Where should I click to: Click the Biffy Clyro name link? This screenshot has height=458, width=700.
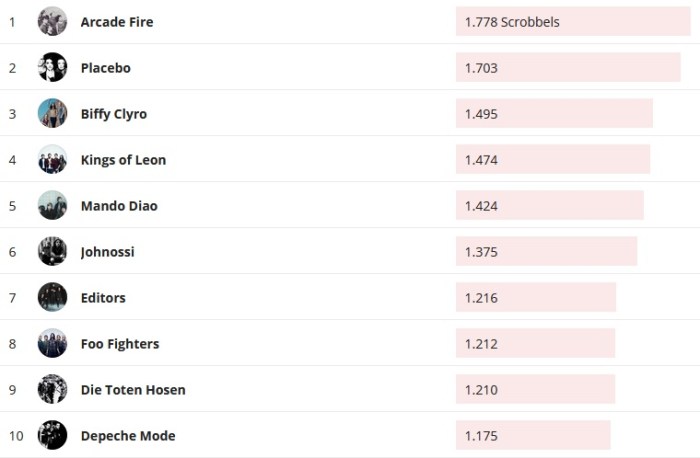114,114
